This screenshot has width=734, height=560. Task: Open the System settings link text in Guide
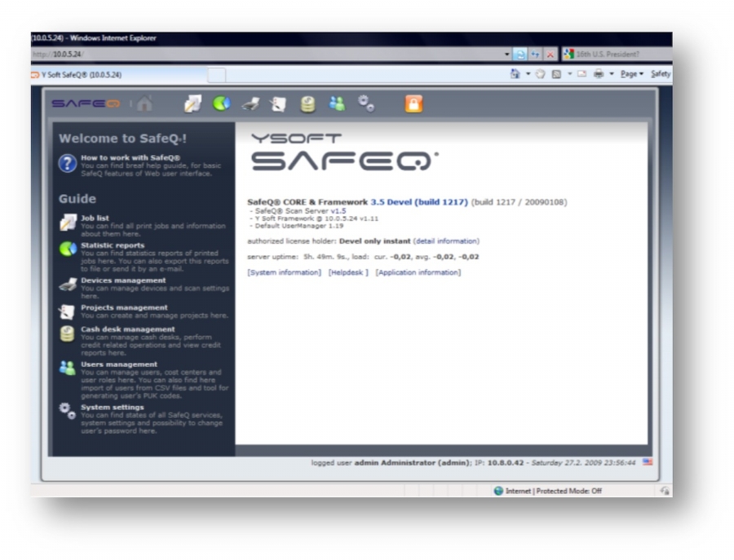pyautogui.click(x=113, y=407)
